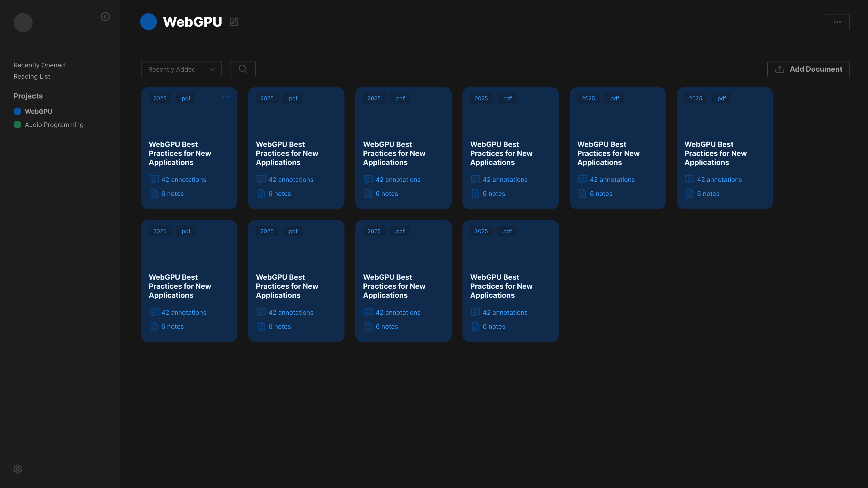Open search using the magnifier icon

coord(243,69)
